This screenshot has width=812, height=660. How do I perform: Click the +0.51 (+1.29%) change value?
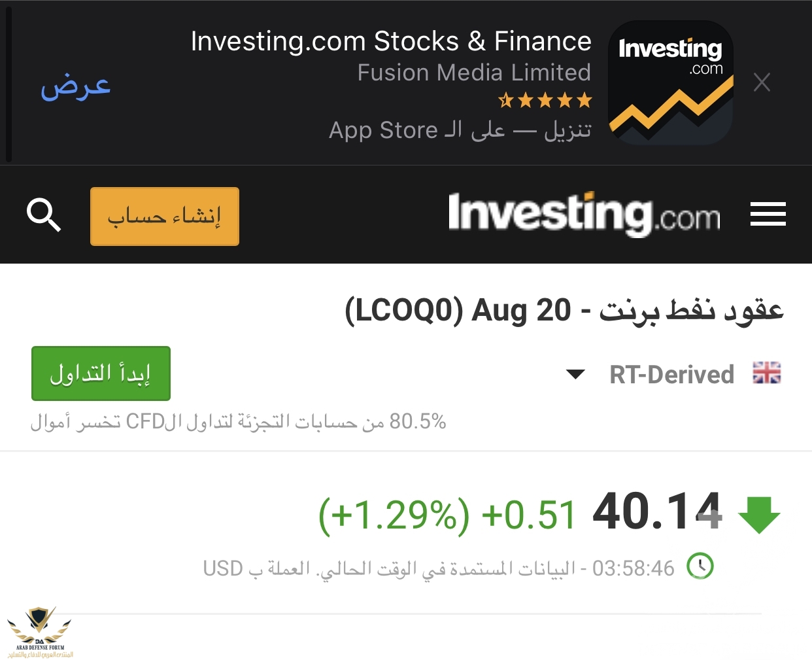tap(447, 514)
